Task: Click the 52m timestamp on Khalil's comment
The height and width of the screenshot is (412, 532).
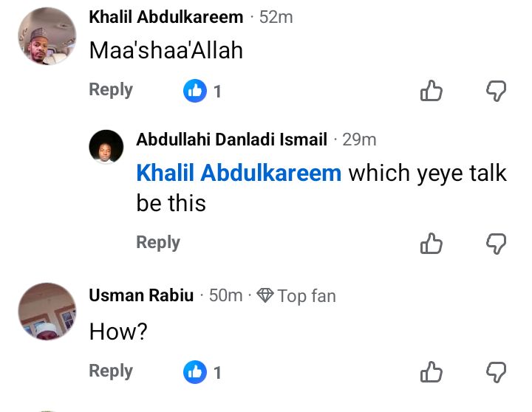Action: [276, 17]
